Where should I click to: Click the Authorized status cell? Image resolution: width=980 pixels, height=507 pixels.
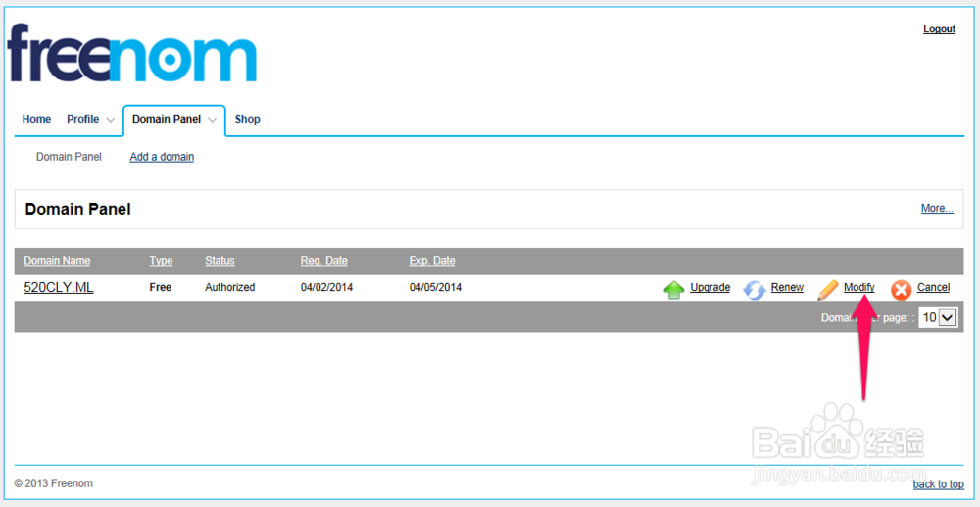[230, 287]
